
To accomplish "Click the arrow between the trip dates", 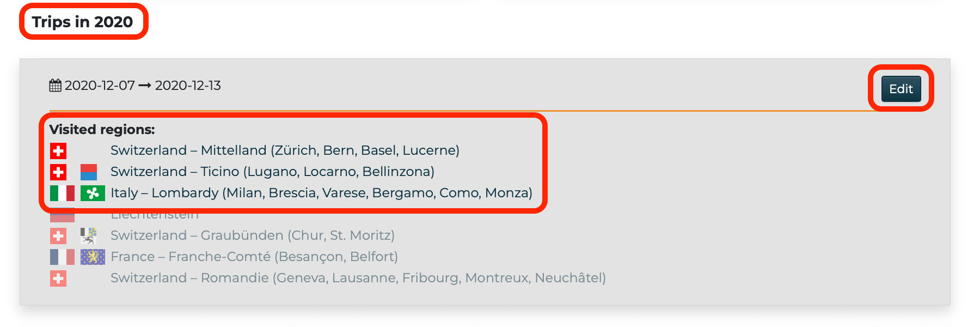I will [145, 86].
